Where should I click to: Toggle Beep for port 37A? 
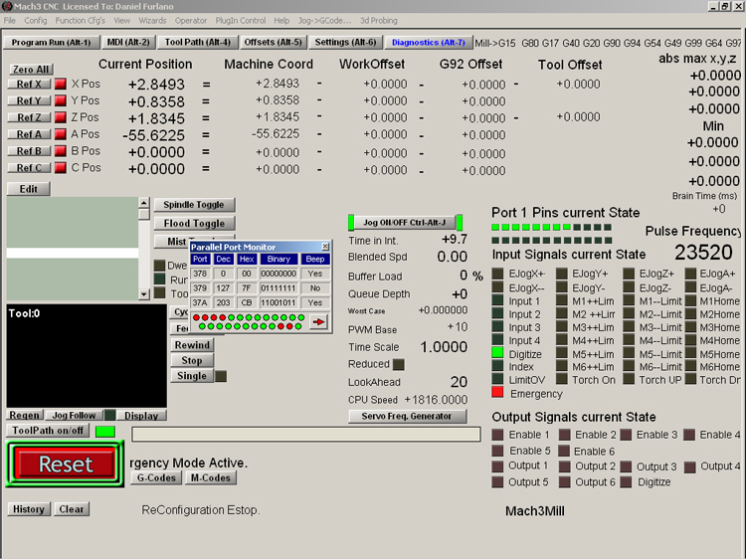(x=315, y=302)
